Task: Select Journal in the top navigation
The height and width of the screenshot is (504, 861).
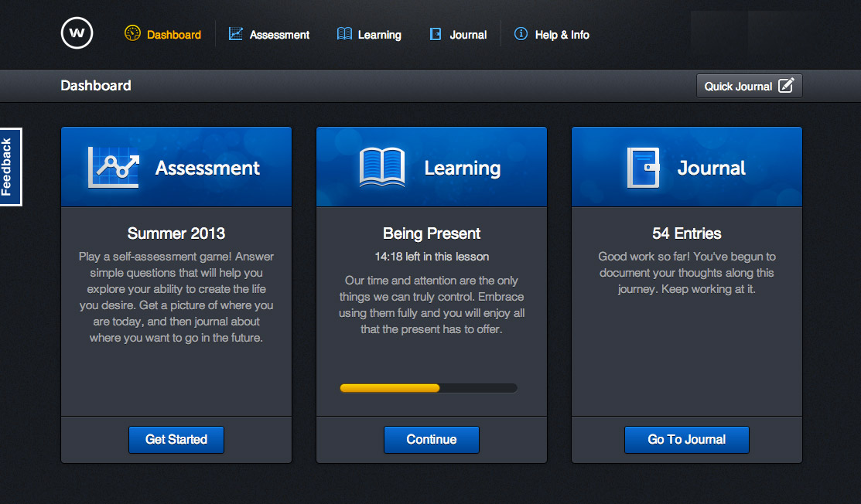Action: (x=458, y=35)
